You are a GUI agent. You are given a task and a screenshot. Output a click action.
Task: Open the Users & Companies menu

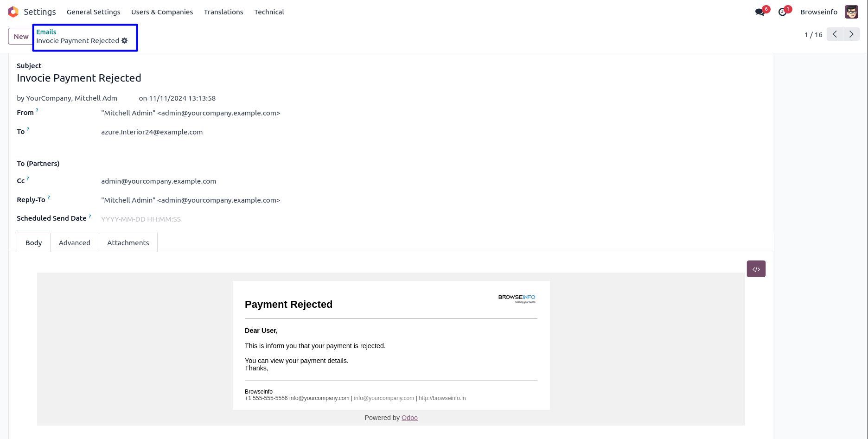[162, 12]
